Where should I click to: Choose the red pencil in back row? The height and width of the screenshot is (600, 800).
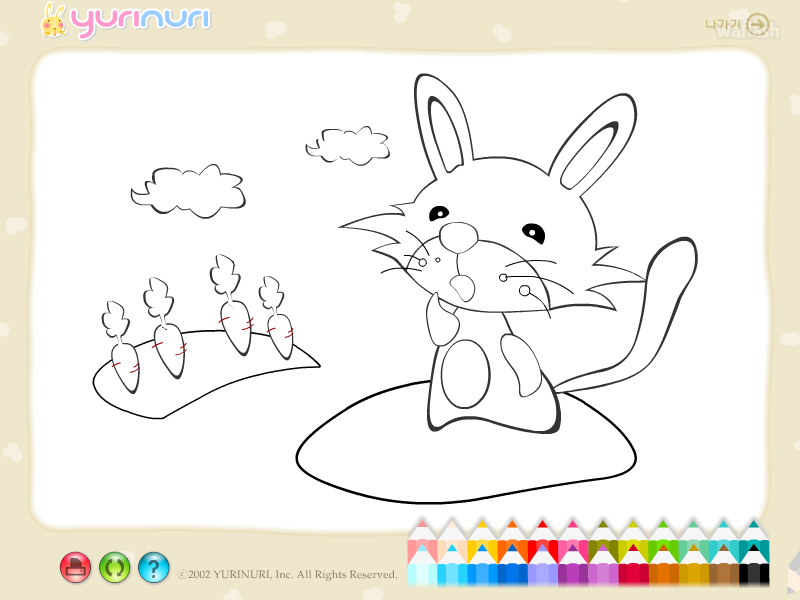click(x=542, y=541)
